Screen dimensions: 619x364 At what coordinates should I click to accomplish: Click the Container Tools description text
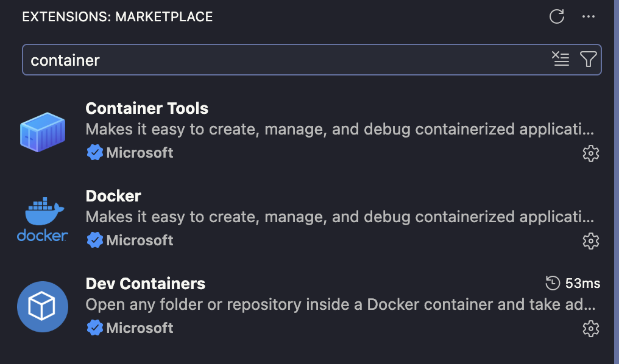pyautogui.click(x=339, y=130)
